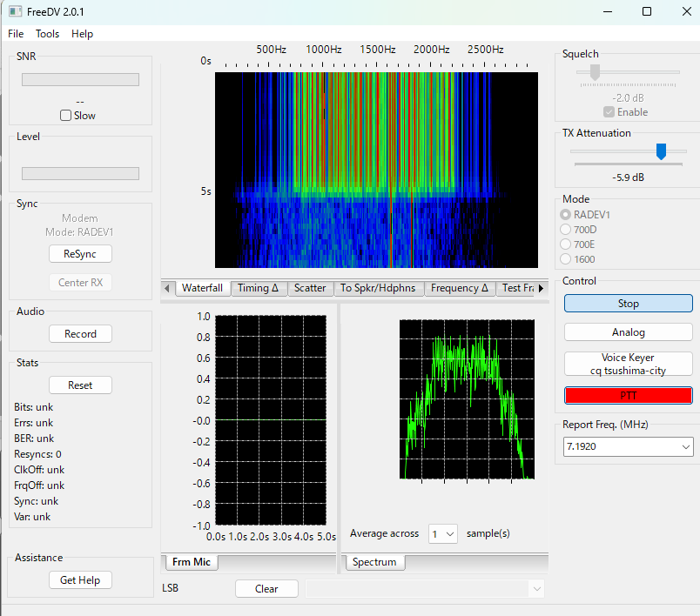
Task: Select the 700E mode
Action: point(565,244)
